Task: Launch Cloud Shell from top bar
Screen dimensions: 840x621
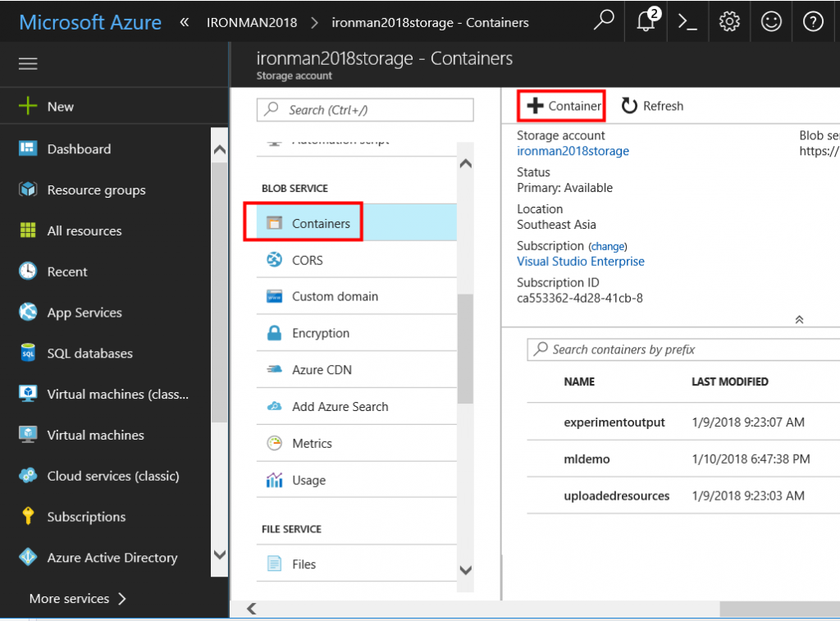Action: coord(687,21)
